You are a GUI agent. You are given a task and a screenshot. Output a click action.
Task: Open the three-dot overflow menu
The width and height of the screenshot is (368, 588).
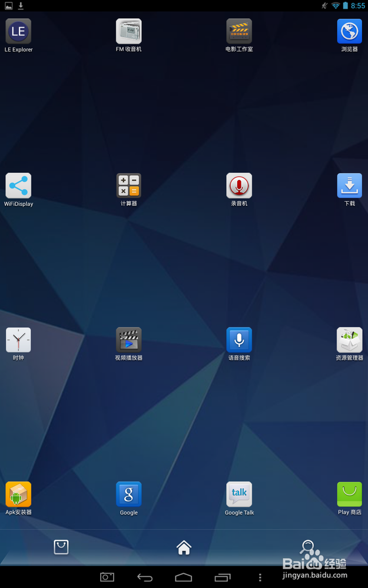(x=260, y=577)
